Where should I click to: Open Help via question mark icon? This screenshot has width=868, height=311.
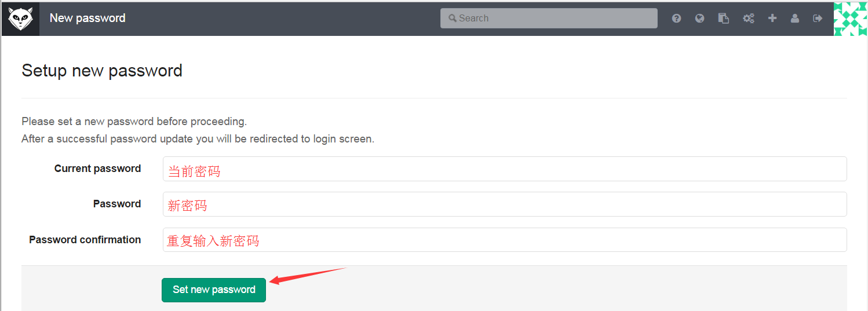[676, 19]
